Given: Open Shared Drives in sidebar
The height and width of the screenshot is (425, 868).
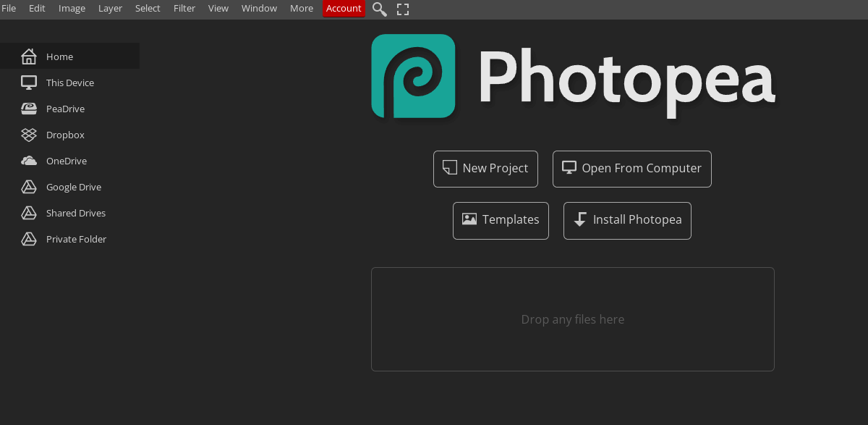Looking at the screenshot, I should coord(75,213).
